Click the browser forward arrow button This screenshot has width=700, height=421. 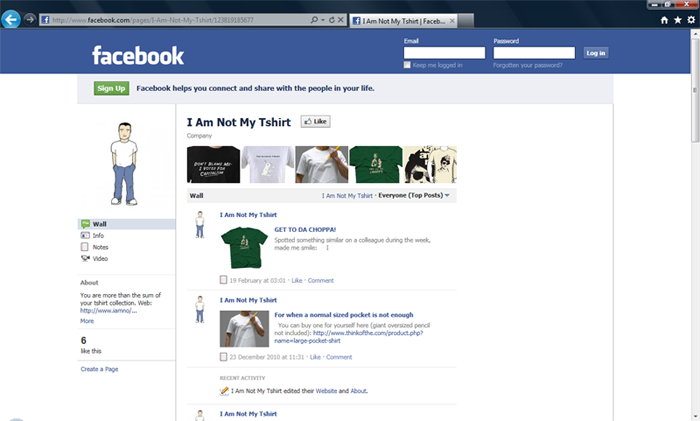(x=30, y=19)
